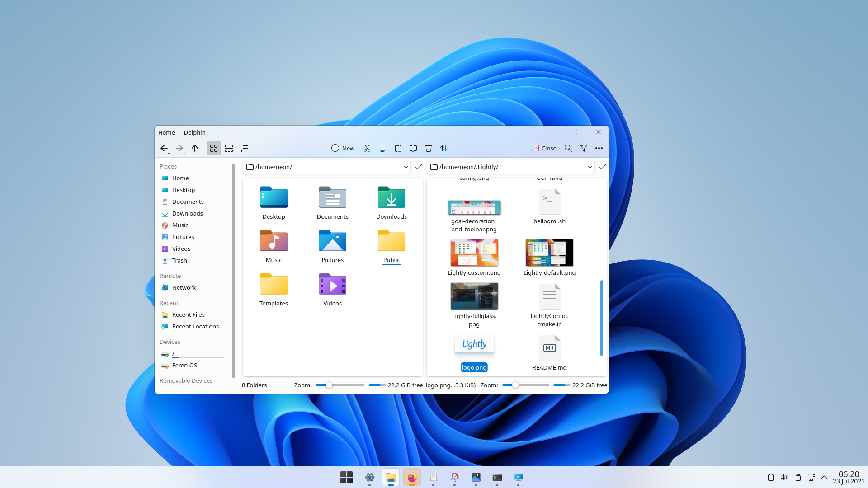Click the list view icon
This screenshot has height=488, width=868.
click(x=245, y=148)
